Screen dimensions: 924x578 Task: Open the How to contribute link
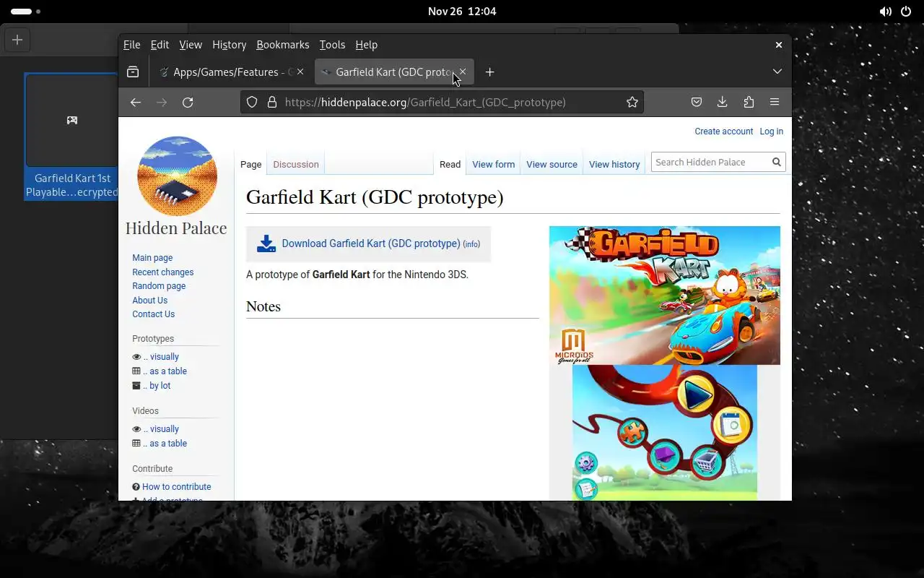177,487
